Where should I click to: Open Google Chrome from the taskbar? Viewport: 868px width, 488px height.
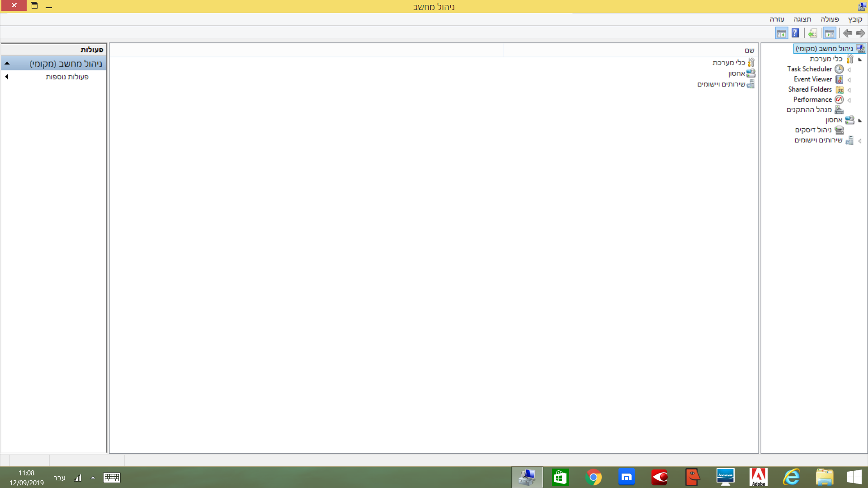pos(593,477)
